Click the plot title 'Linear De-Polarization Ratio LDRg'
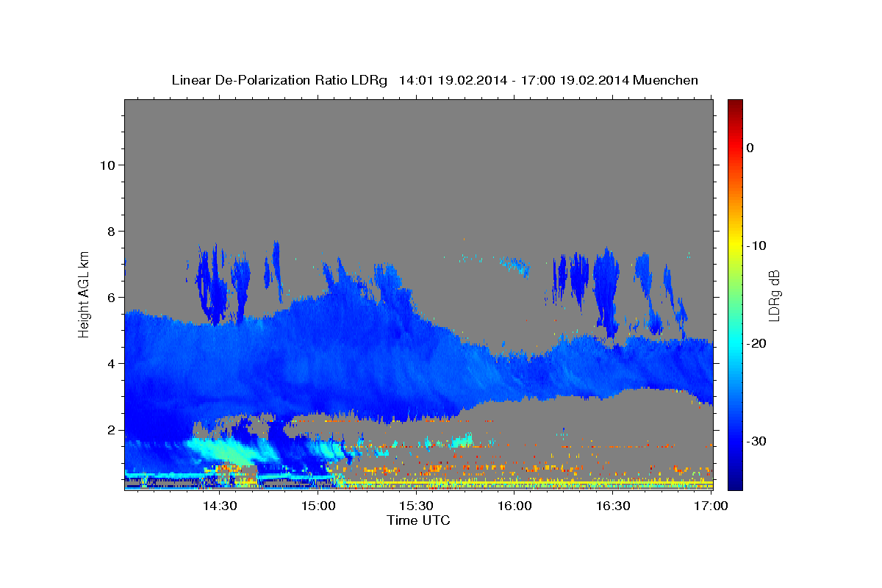882x588 pixels. pos(279,80)
